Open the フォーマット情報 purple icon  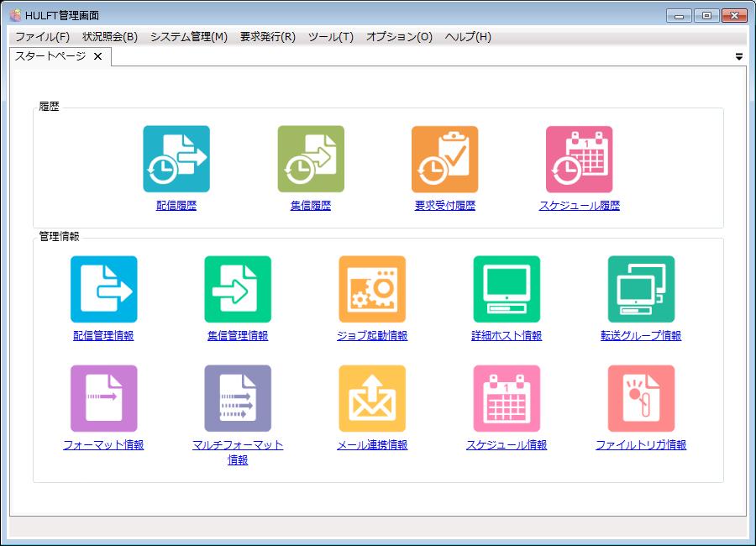click(103, 398)
